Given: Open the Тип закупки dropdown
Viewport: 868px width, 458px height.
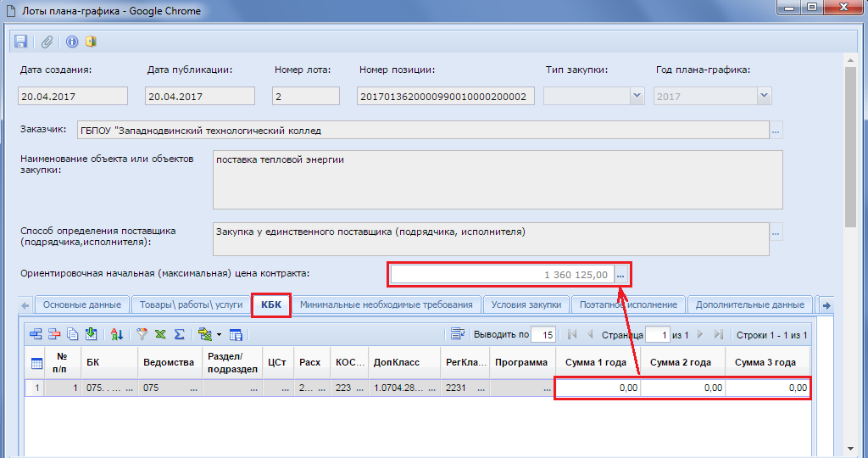Looking at the screenshot, I should click(637, 96).
